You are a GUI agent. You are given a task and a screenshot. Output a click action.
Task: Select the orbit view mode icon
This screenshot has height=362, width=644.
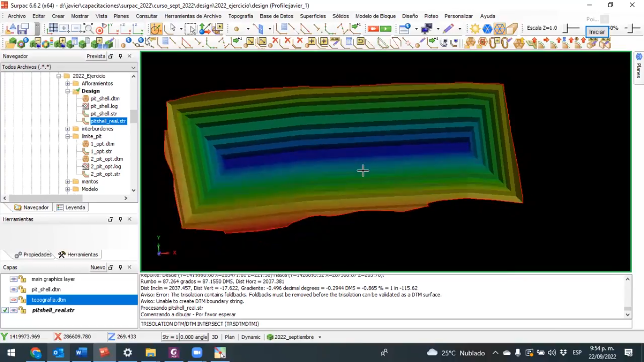156,29
